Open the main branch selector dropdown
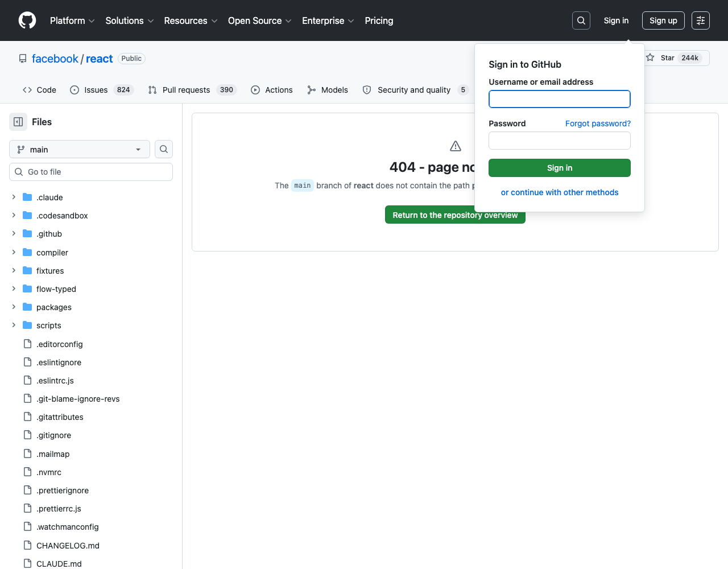 80,149
